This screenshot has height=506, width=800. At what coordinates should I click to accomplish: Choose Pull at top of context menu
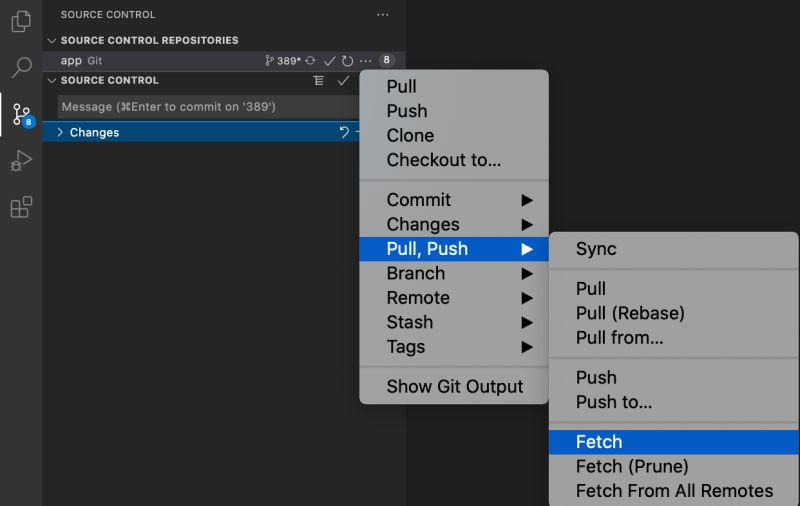point(454,87)
